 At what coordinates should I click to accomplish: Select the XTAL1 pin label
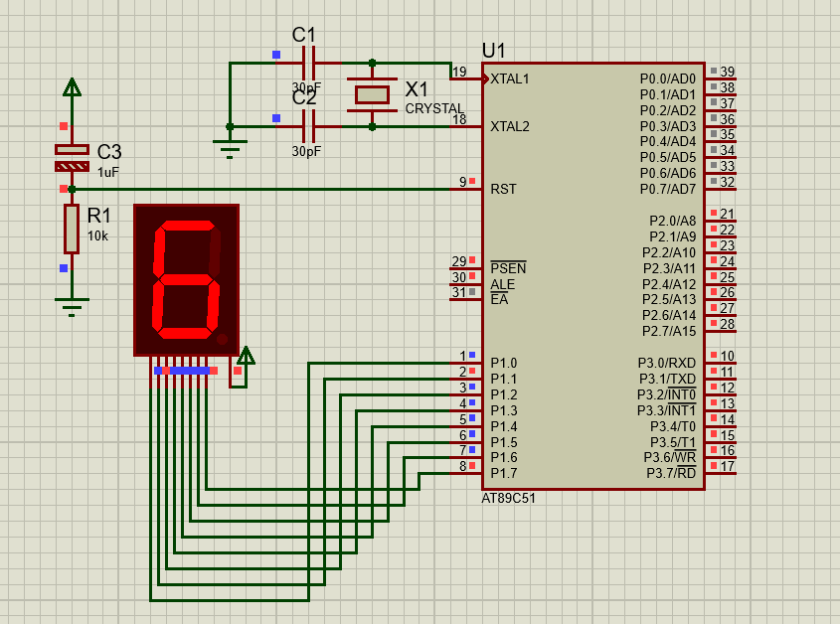coord(510,78)
